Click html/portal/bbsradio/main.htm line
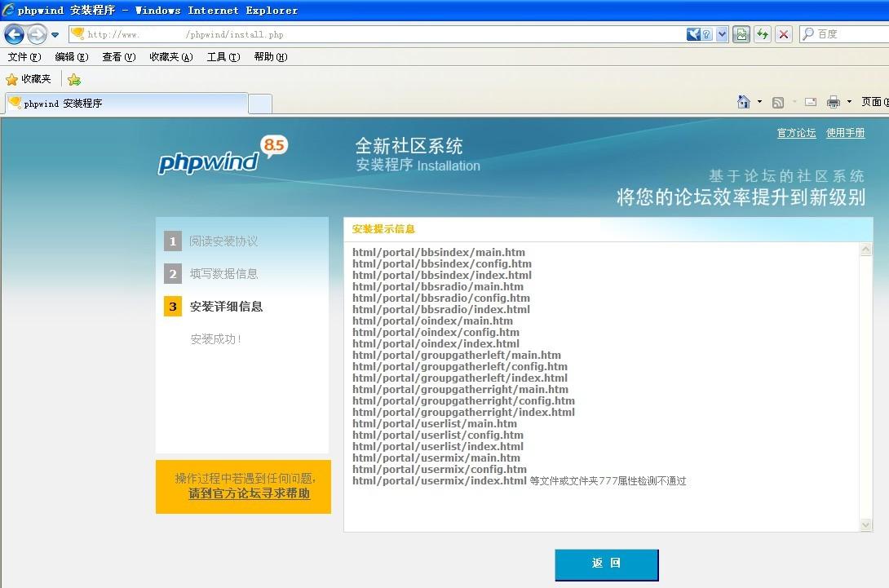The width and height of the screenshot is (889, 588). [438, 286]
